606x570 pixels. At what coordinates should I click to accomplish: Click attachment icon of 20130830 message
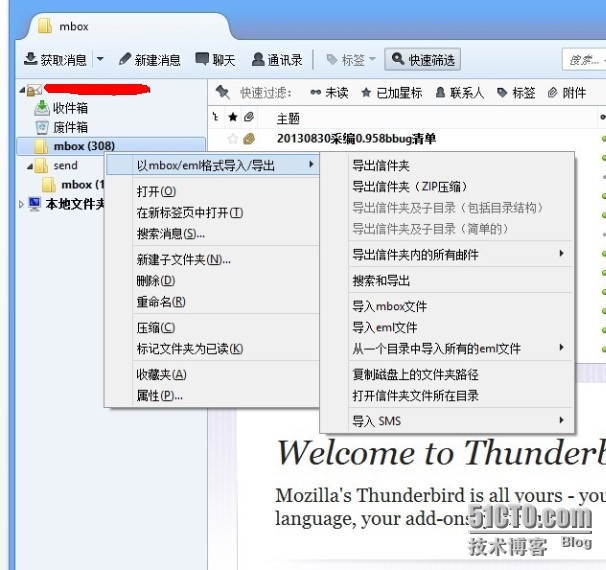coord(249,139)
